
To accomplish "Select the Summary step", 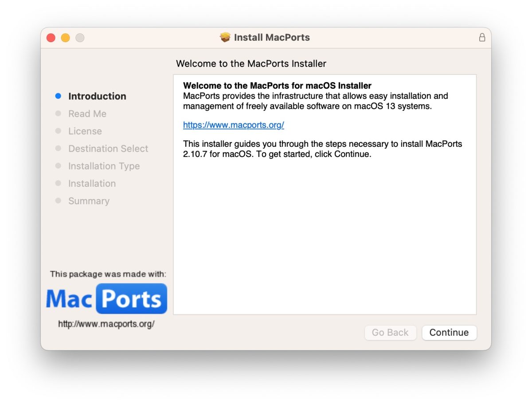I will [89, 201].
